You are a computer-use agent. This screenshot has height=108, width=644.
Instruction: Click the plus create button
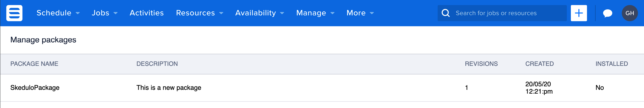pyautogui.click(x=579, y=13)
